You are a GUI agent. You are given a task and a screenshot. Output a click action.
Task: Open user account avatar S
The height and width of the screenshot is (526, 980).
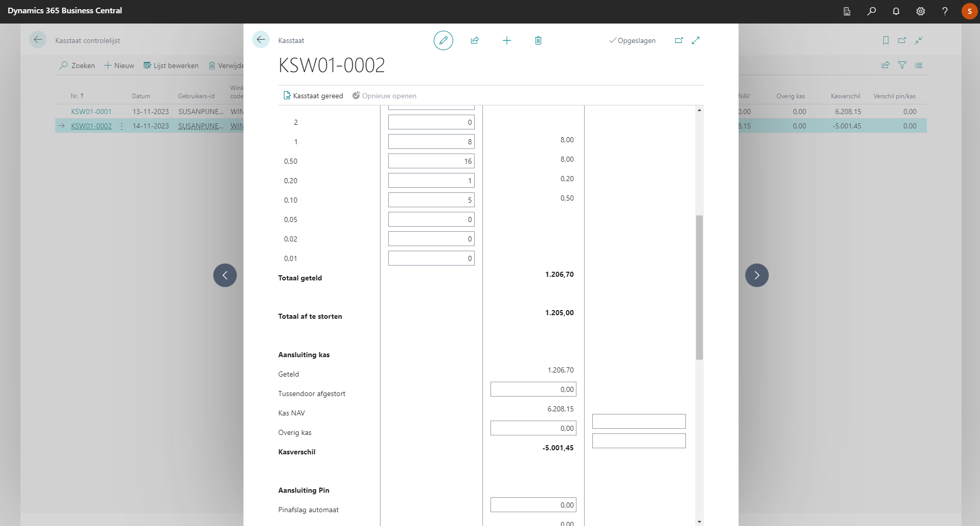(969, 11)
